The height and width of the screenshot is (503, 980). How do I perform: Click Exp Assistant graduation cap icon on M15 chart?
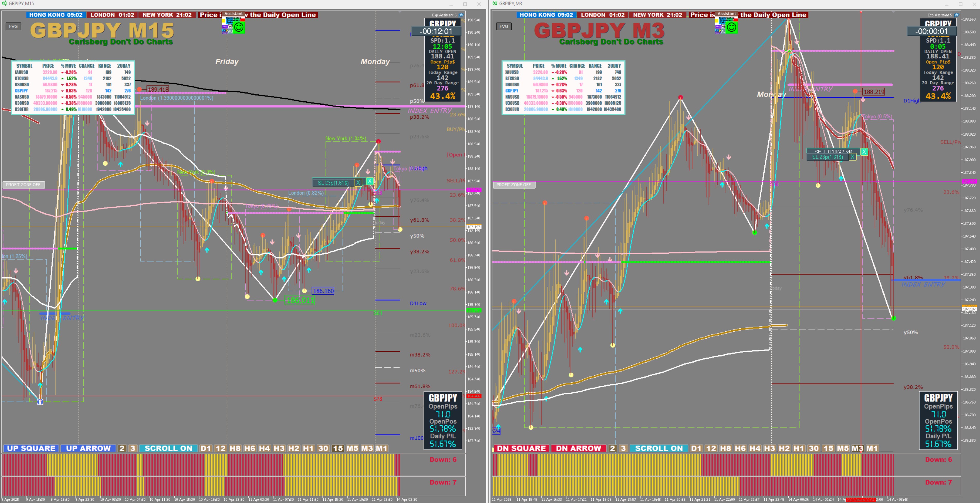461,15
